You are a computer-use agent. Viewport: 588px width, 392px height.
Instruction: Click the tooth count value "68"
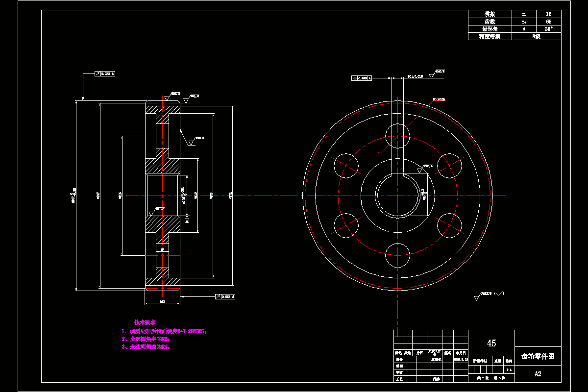point(549,22)
